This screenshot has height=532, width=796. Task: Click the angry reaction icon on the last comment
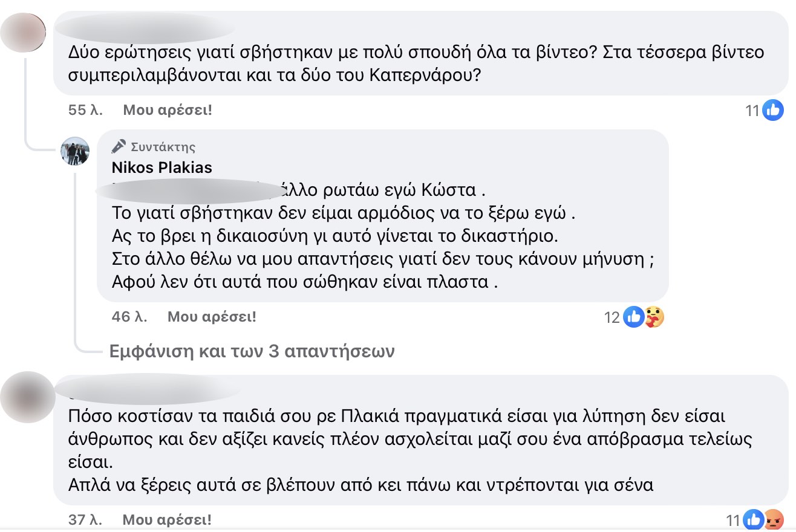tap(773, 519)
